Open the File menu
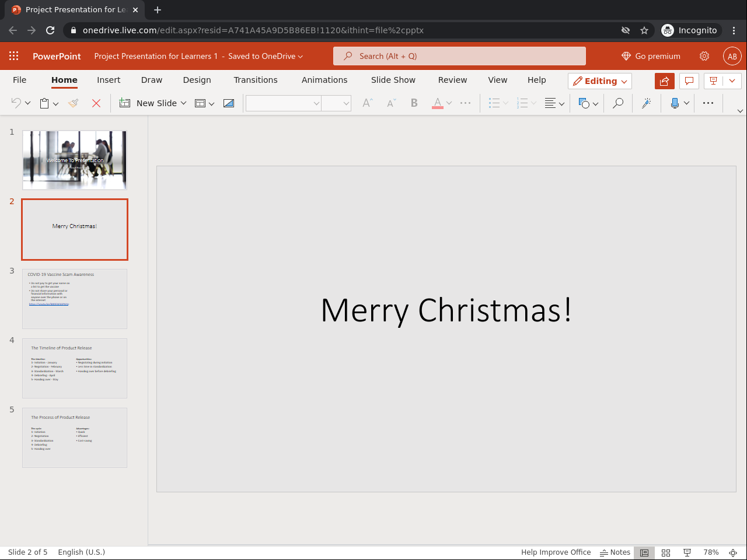The height and width of the screenshot is (560, 747). point(20,80)
